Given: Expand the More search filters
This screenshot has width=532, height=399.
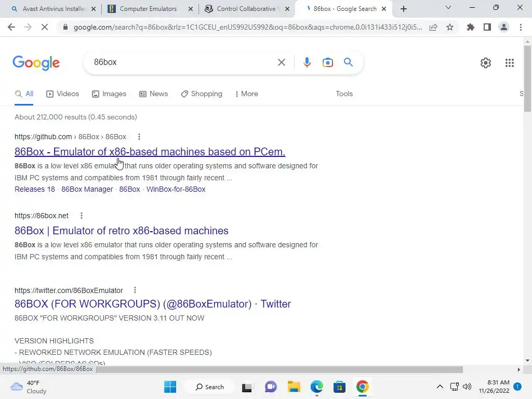Looking at the screenshot, I should click(246, 94).
